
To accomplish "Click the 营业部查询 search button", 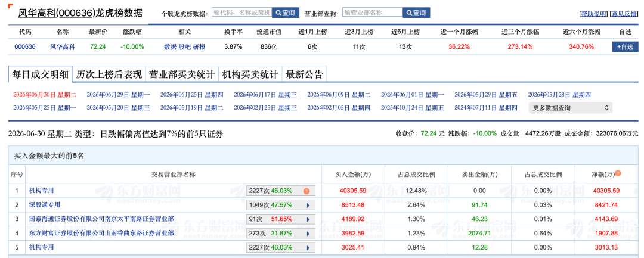I will pos(416,13).
